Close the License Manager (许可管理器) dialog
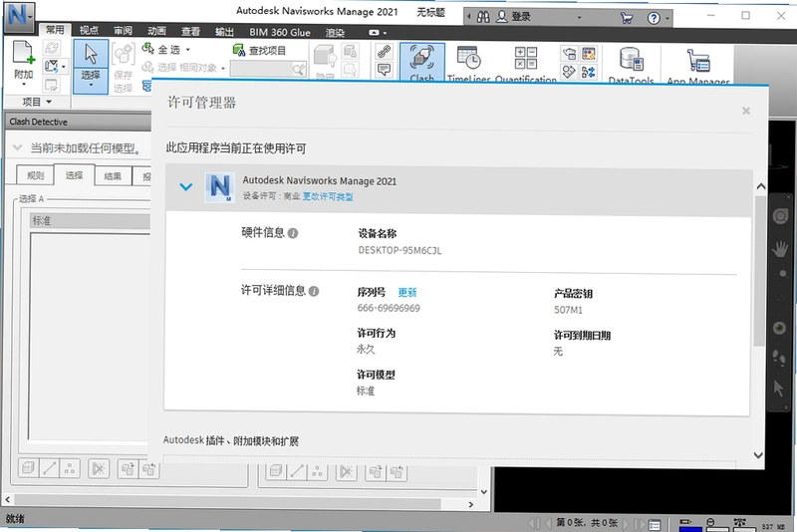The height and width of the screenshot is (532, 797). point(745,111)
